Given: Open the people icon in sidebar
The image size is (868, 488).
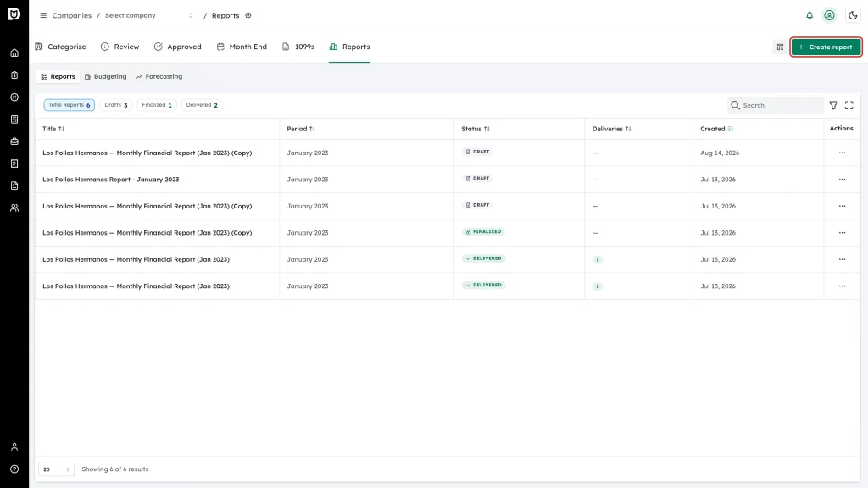Looking at the screenshot, I should pos(14,208).
